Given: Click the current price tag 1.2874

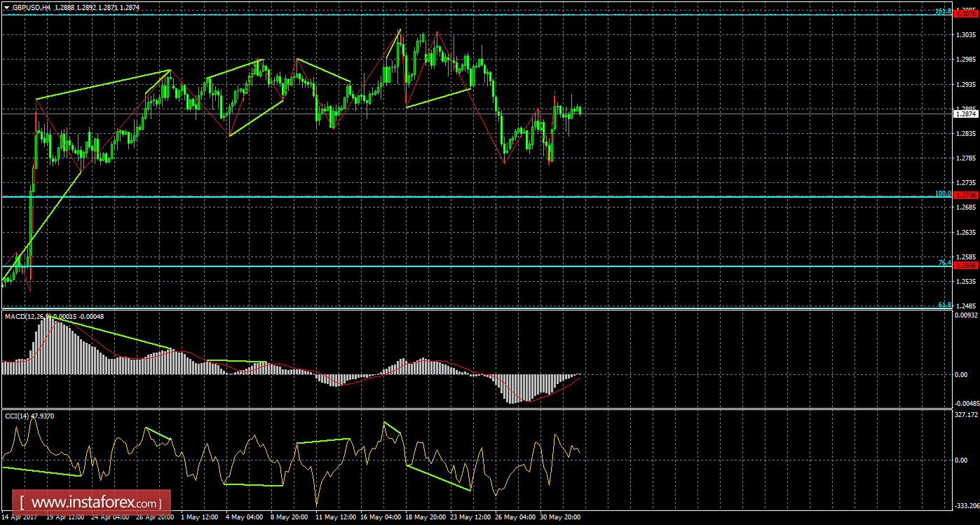Looking at the screenshot, I should (x=966, y=114).
